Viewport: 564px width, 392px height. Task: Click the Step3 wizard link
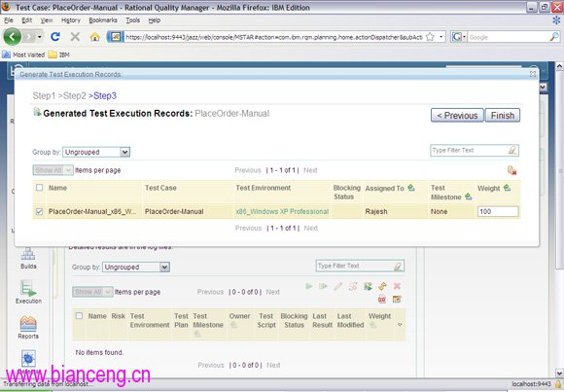click(105, 95)
